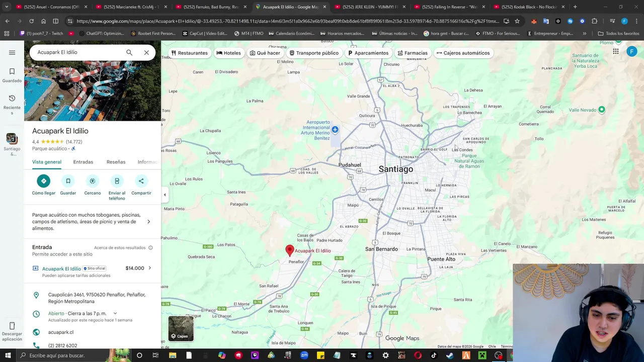
Task: Open Steam from the taskbar
Action: click(x=450, y=355)
